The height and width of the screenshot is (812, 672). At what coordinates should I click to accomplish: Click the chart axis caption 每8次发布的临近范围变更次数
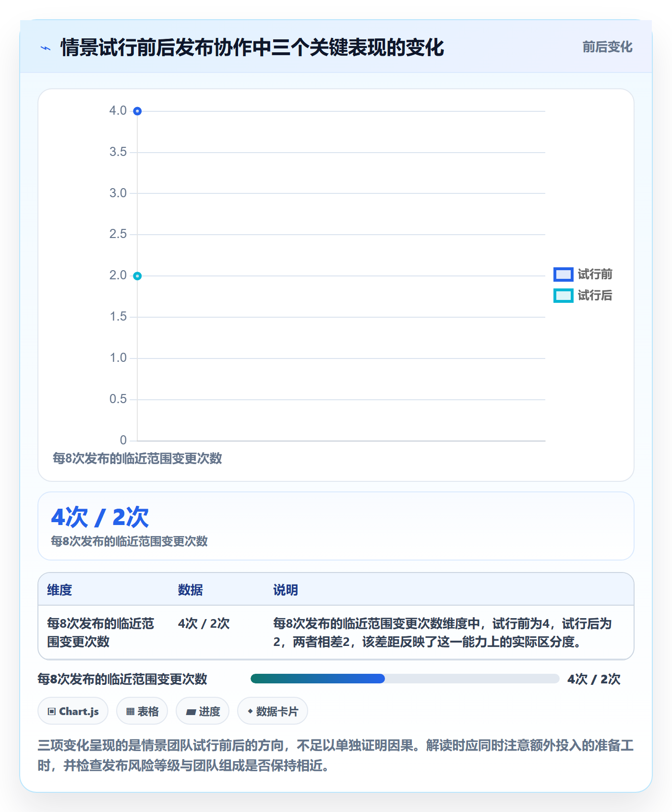coord(137,458)
